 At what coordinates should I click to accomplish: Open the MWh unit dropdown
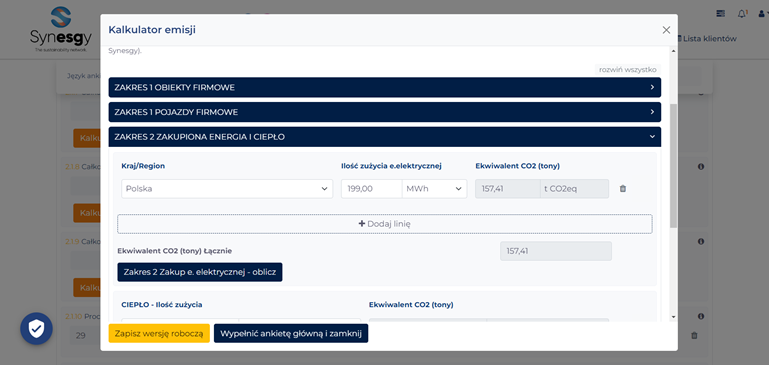coord(434,188)
